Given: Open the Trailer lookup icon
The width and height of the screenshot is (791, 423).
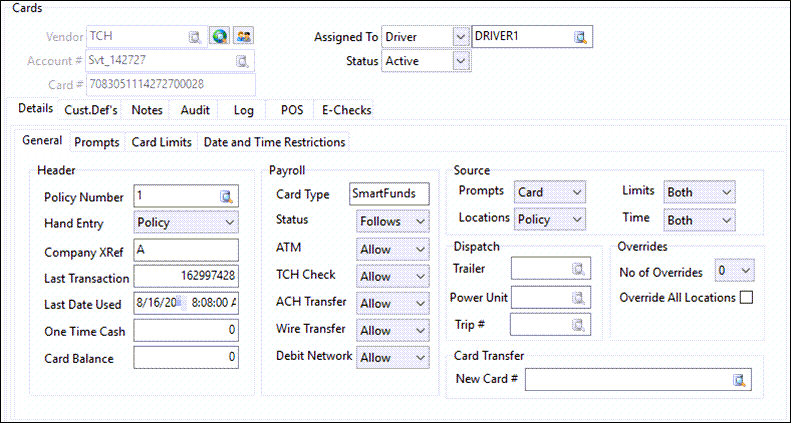Looking at the screenshot, I should 578,269.
